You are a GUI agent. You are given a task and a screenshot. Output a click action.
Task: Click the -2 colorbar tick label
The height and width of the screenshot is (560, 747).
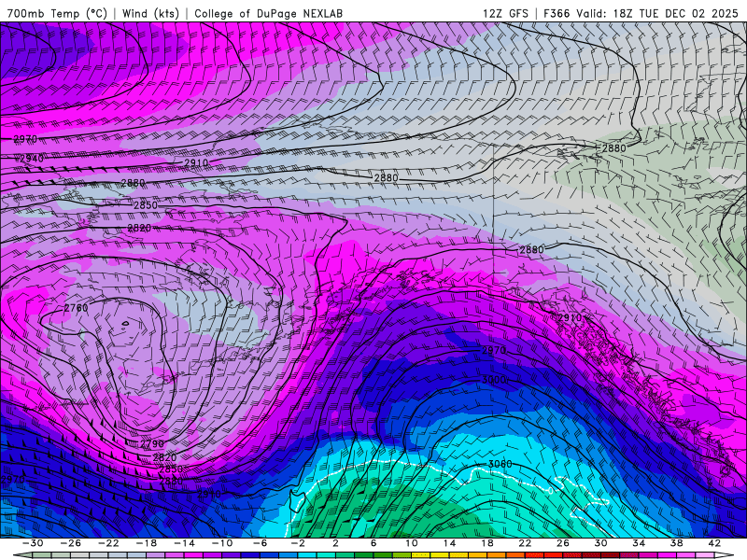click(298, 543)
